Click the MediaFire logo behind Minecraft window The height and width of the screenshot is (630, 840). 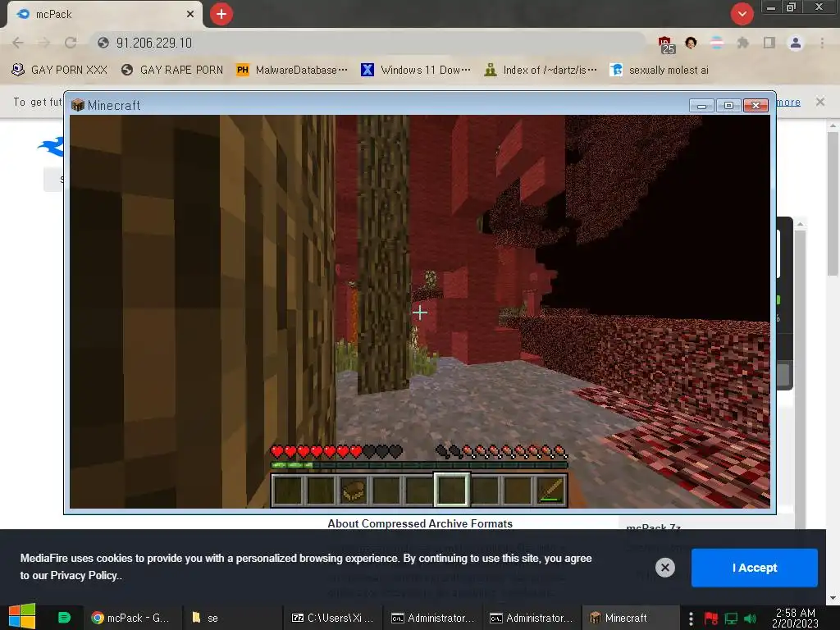point(51,146)
